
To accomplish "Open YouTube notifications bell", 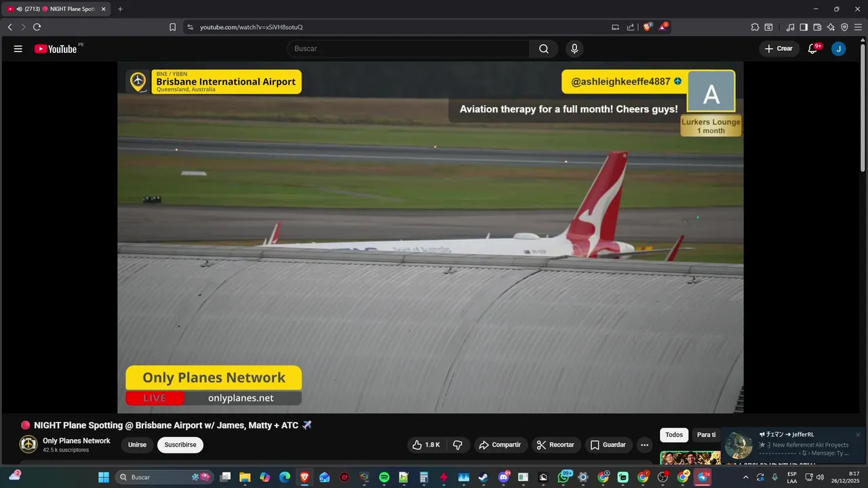I will [x=812, y=49].
